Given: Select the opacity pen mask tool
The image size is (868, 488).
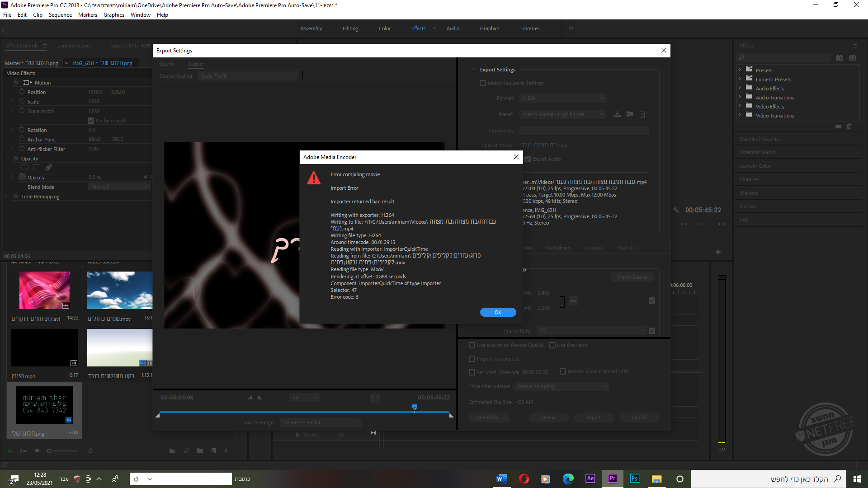Looking at the screenshot, I should coord(49,168).
